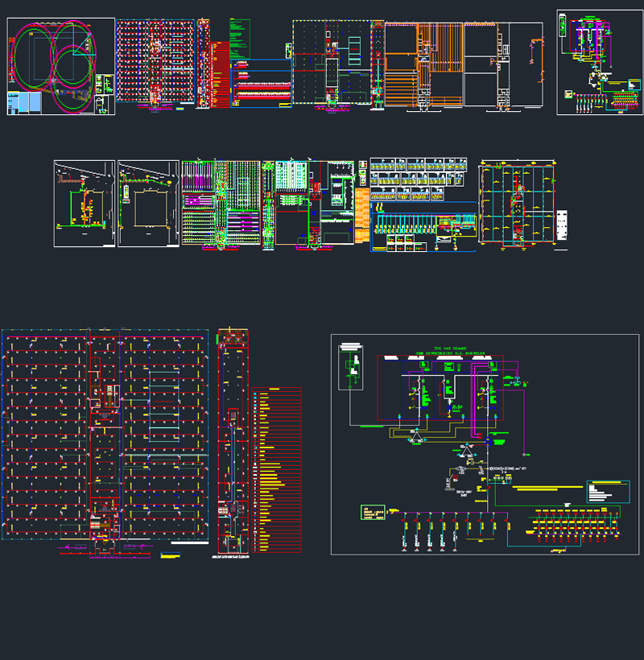Select the second white-framed site layout sheet
This screenshot has width=644, height=660.
pos(148,203)
